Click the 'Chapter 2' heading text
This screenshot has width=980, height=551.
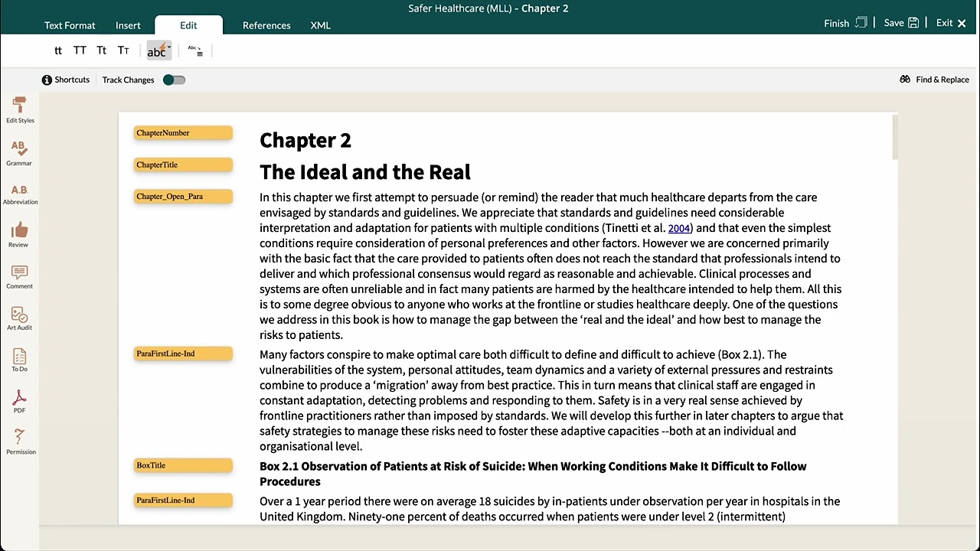click(x=305, y=140)
